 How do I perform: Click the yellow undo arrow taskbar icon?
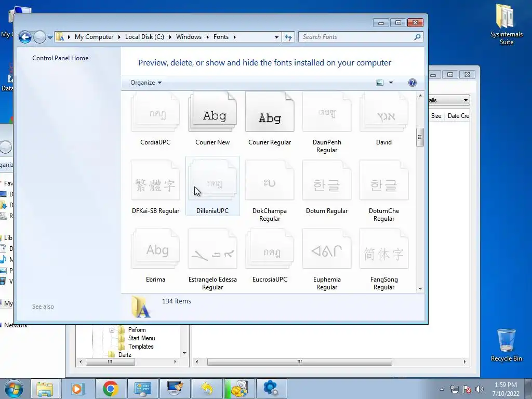coord(207,389)
